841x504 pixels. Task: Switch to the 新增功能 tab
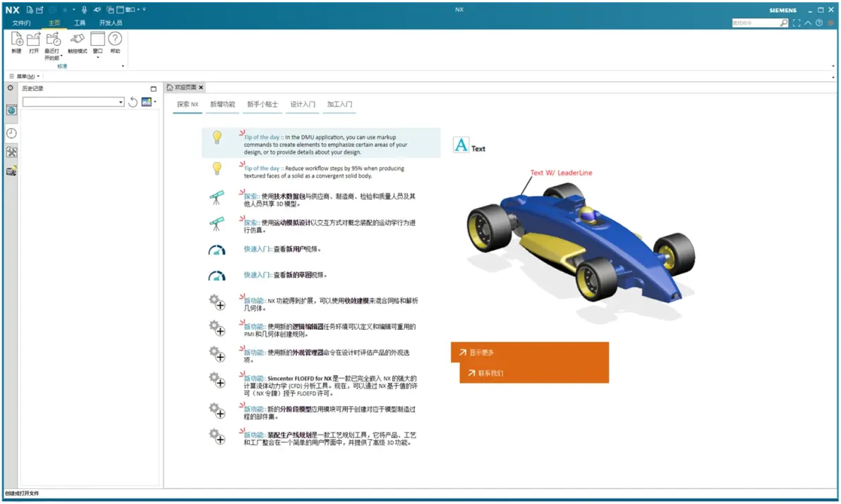[x=222, y=104]
